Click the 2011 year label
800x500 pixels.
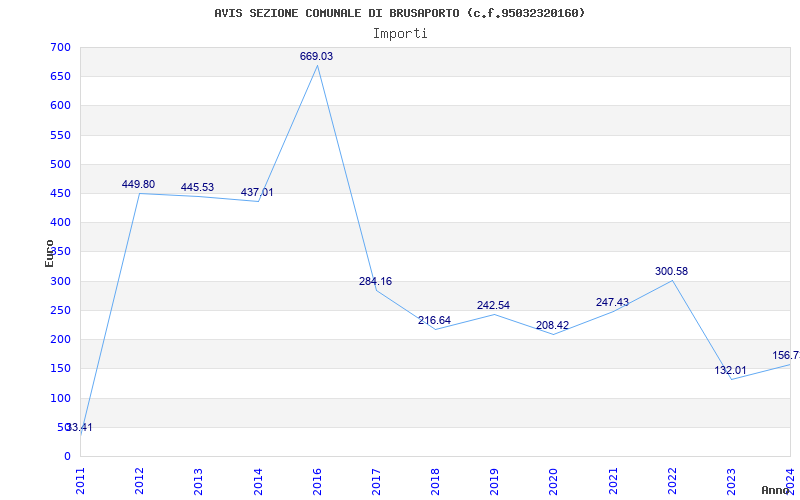80,481
